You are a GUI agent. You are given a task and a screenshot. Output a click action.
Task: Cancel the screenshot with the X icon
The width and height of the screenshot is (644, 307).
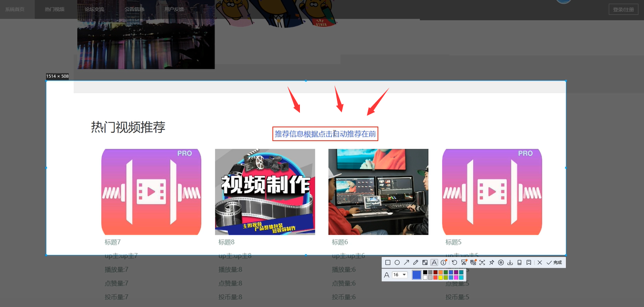point(540,262)
